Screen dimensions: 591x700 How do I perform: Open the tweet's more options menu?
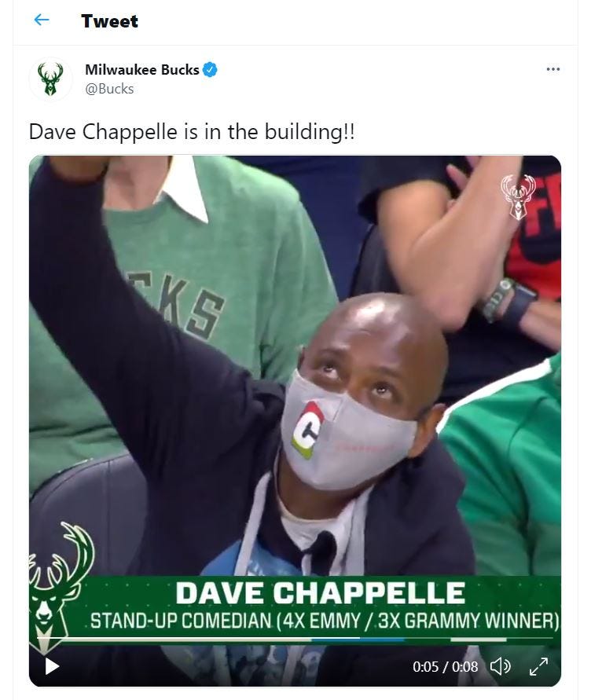pyautogui.click(x=553, y=69)
